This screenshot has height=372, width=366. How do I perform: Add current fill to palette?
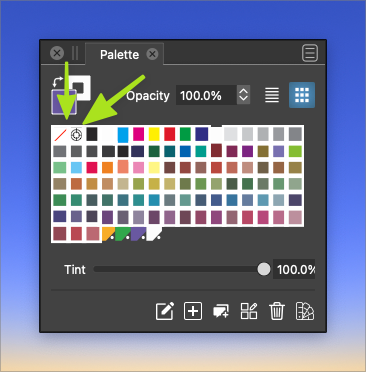click(193, 311)
